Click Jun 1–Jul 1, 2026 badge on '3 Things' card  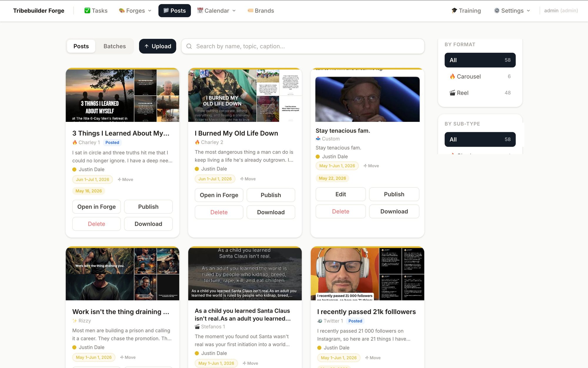93,180
